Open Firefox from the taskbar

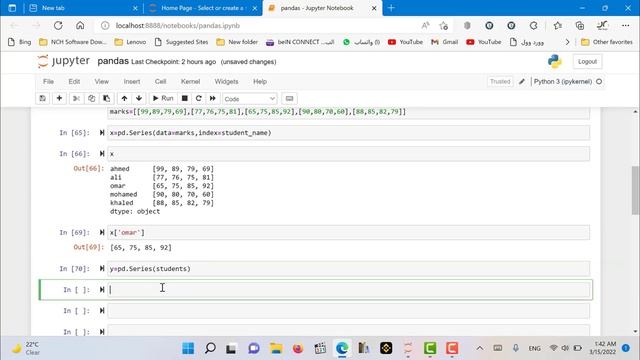point(298,348)
